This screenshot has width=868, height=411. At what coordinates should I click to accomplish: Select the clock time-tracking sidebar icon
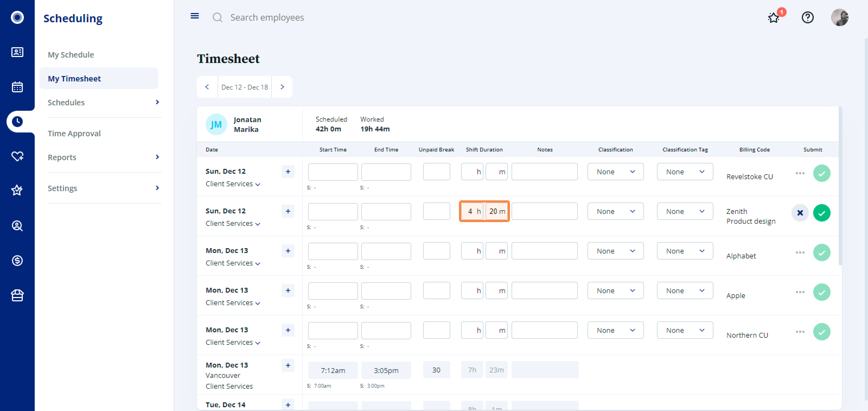click(17, 122)
